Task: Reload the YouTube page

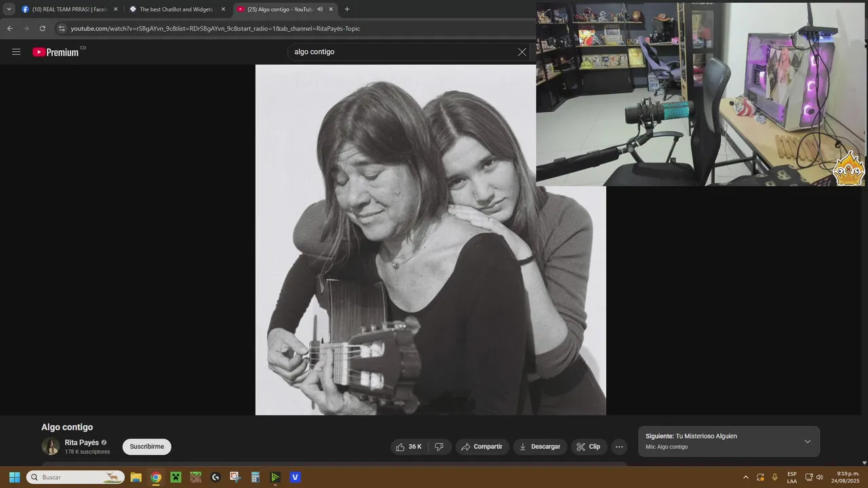Action: click(x=42, y=28)
